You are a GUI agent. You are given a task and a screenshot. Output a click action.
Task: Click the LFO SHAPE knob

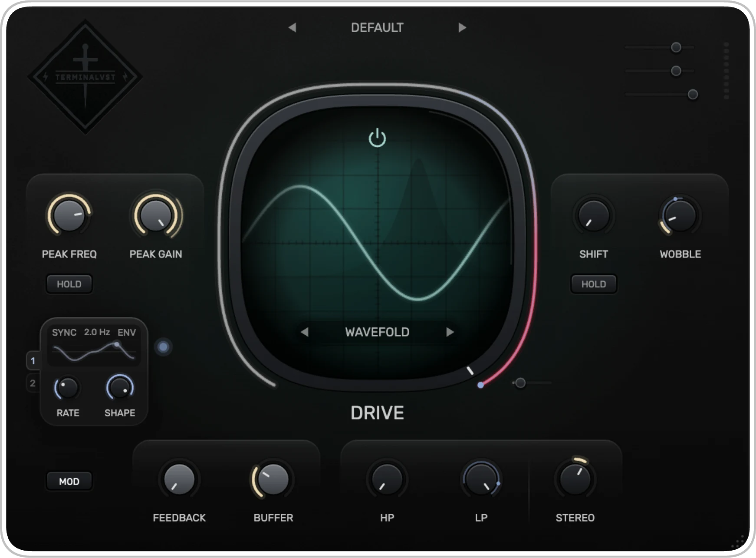[120, 388]
